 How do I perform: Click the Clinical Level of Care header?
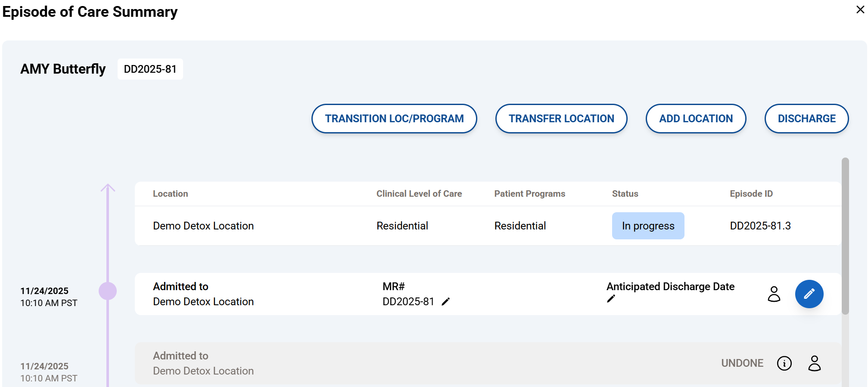[419, 194]
